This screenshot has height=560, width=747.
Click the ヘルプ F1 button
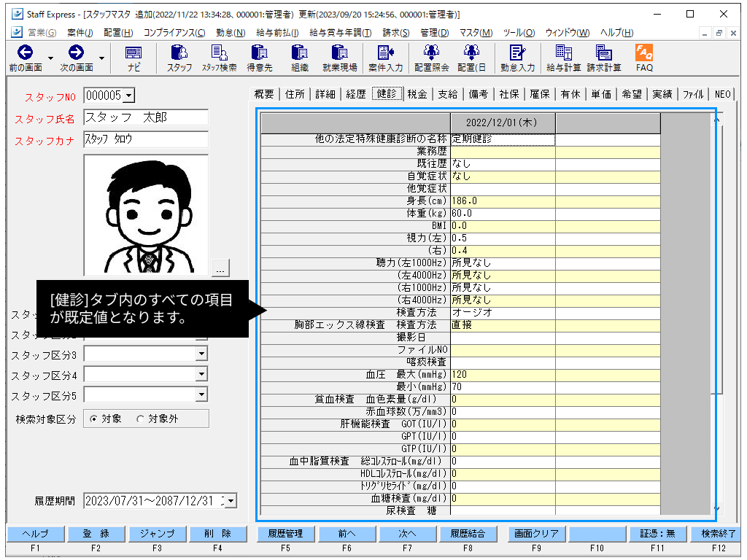click(35, 534)
